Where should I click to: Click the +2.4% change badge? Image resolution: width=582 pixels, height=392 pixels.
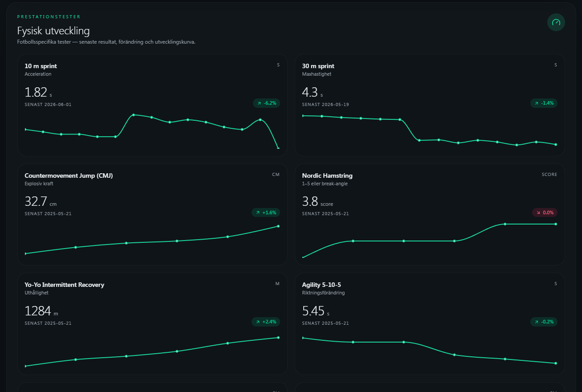[x=266, y=322]
